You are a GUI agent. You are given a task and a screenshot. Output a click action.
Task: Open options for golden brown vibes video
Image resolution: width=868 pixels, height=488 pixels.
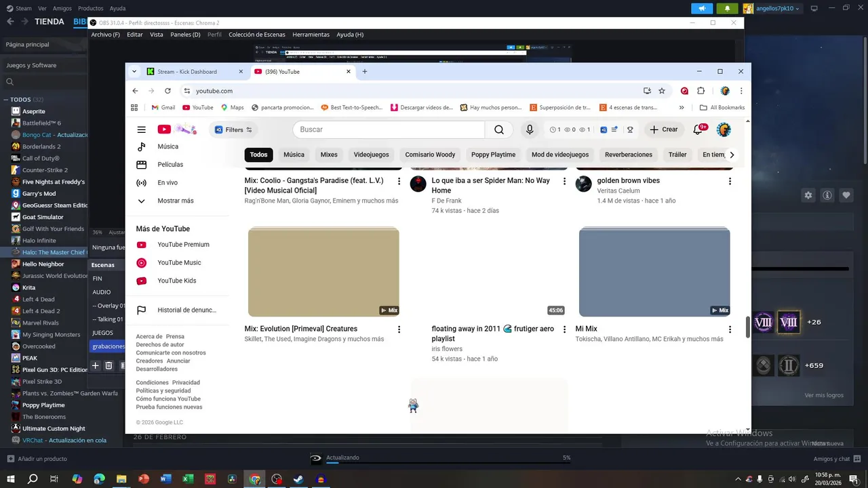point(730,182)
